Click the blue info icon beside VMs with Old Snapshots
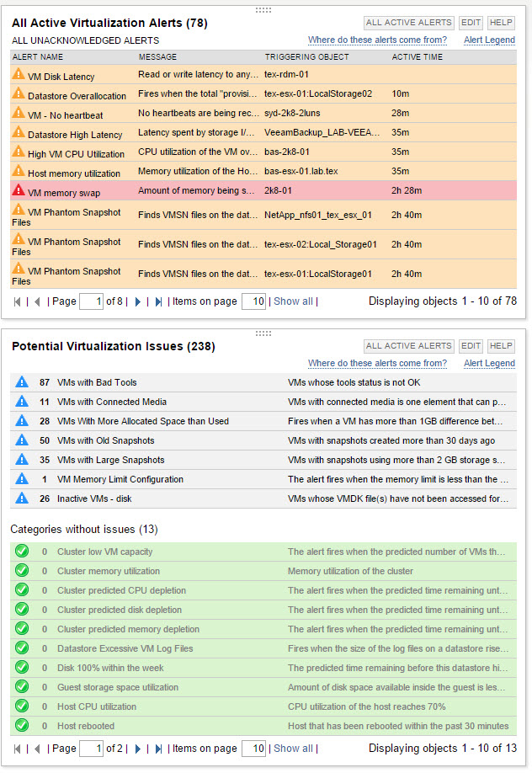The image size is (532, 773). pos(22,440)
